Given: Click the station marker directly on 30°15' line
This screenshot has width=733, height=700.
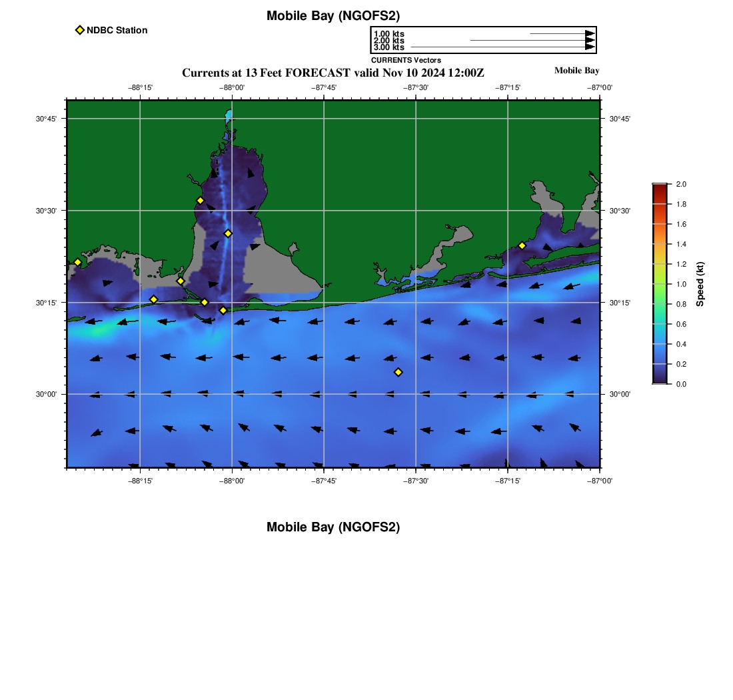Looking at the screenshot, I should (205, 303).
